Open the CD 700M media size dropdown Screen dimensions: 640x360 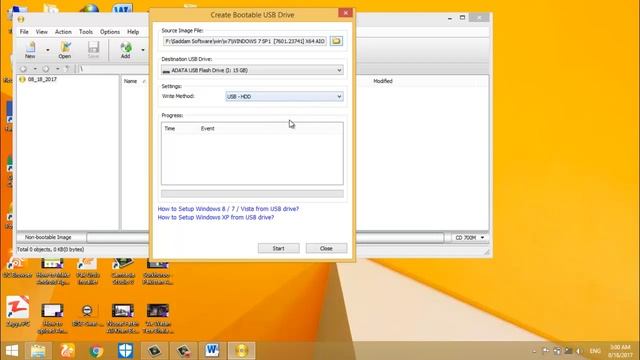click(x=469, y=238)
